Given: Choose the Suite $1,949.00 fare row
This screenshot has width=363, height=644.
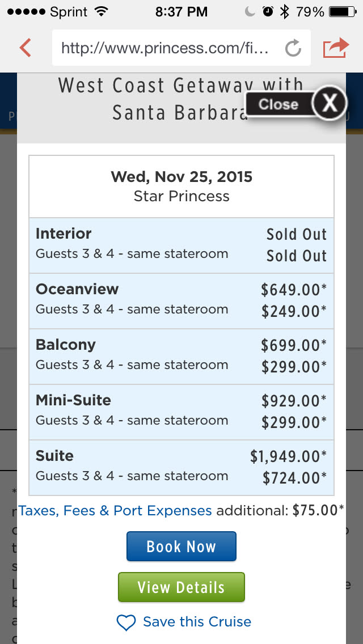Looking at the screenshot, I should (181, 468).
